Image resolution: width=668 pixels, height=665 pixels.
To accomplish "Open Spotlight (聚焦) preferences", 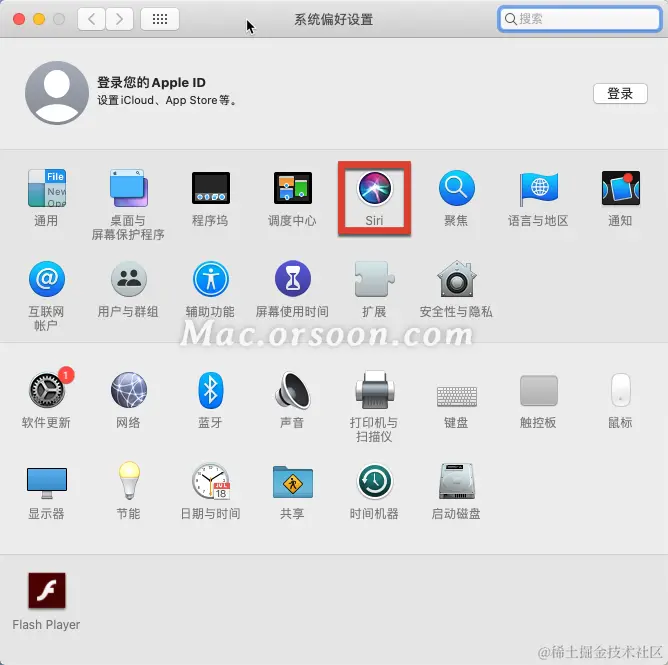I will pyautogui.click(x=456, y=188).
